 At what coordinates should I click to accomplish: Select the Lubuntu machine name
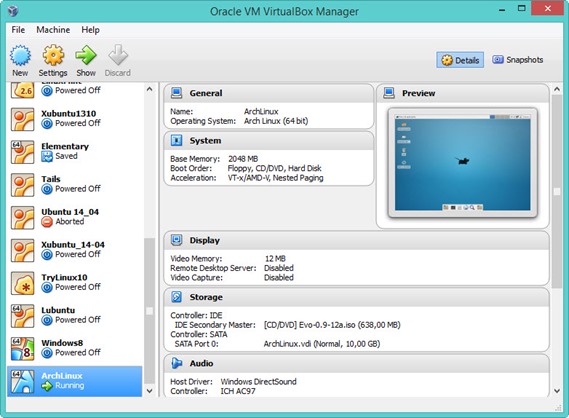(x=58, y=310)
